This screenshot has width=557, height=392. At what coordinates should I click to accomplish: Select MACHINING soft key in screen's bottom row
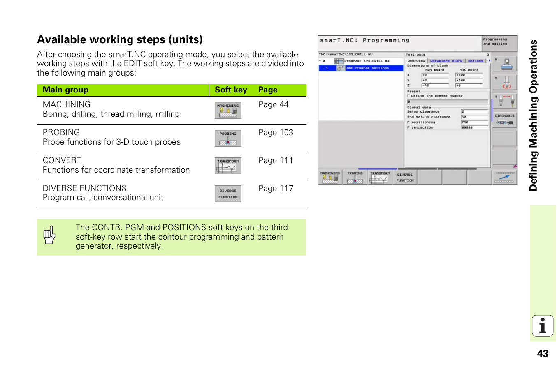click(330, 178)
